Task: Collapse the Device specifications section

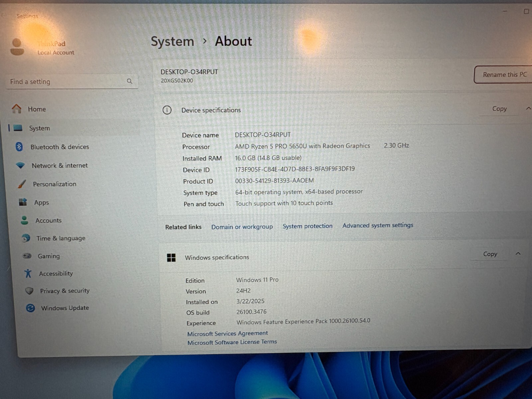Action: coord(528,108)
